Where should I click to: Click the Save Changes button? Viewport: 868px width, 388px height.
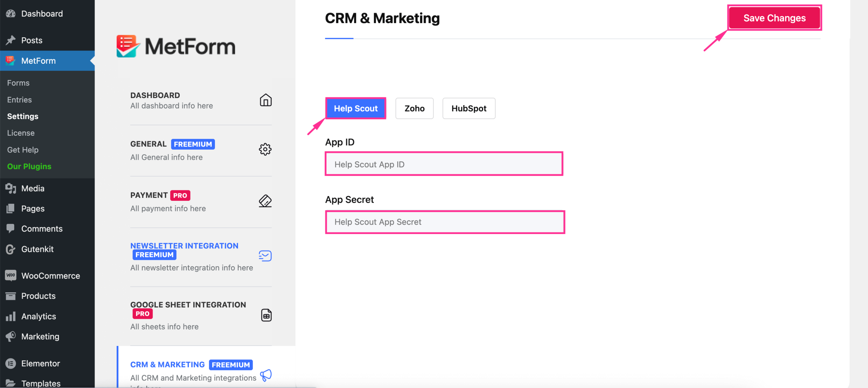(x=774, y=18)
